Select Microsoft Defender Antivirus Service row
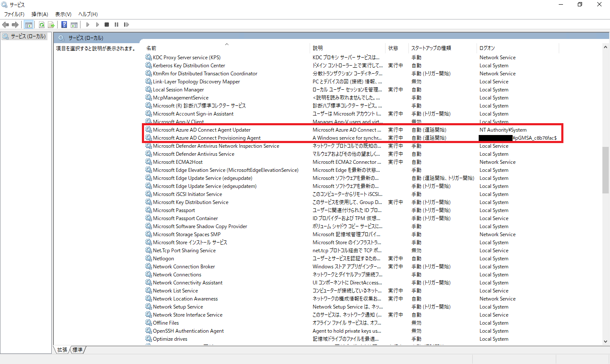Viewport: 610px width, 364px height. click(194, 154)
